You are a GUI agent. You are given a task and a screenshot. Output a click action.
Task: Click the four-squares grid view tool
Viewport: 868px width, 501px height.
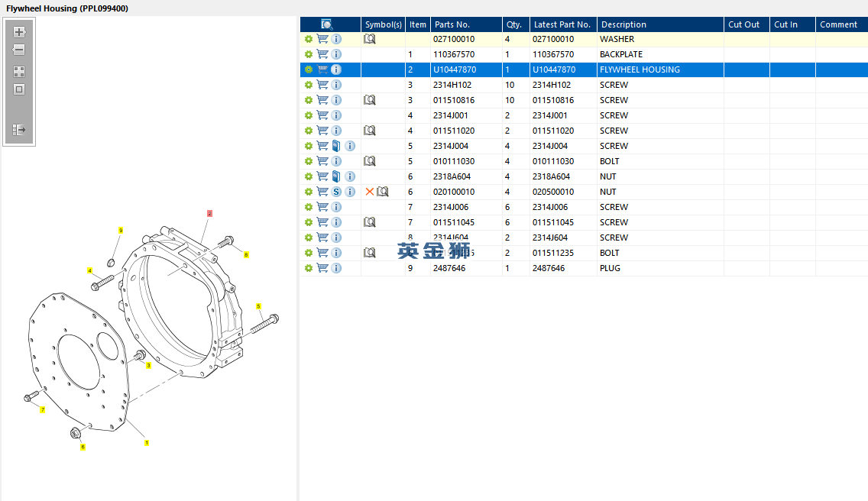[19, 72]
